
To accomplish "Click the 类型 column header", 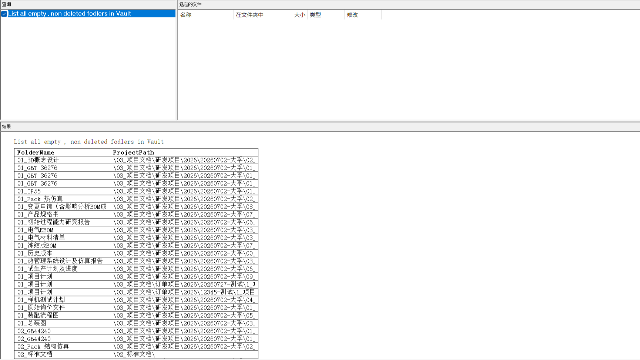I will click(x=326, y=15).
